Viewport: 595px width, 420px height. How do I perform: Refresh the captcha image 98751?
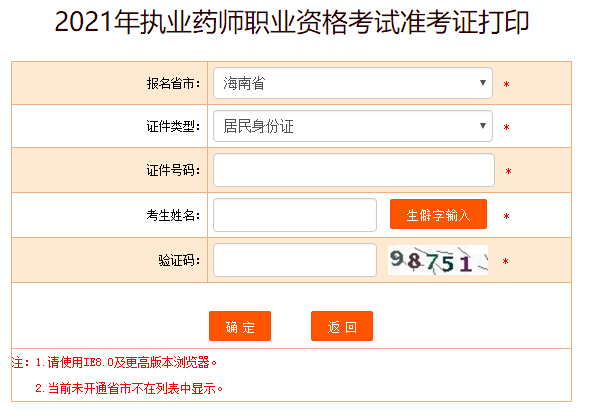[438, 260]
